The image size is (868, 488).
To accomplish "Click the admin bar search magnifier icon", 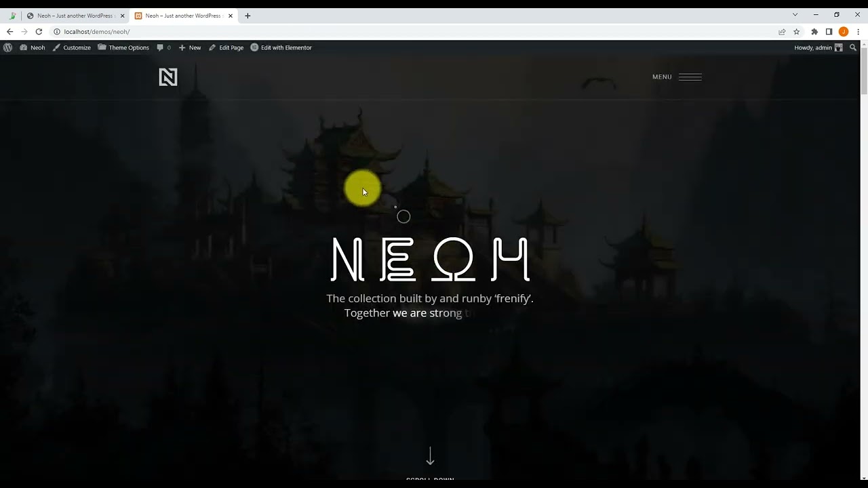I will [x=853, y=47].
